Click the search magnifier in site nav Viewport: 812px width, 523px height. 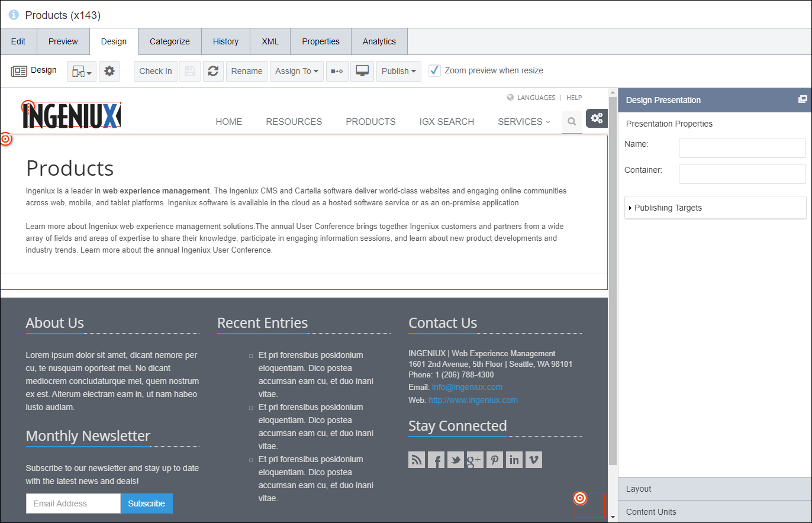click(x=572, y=122)
